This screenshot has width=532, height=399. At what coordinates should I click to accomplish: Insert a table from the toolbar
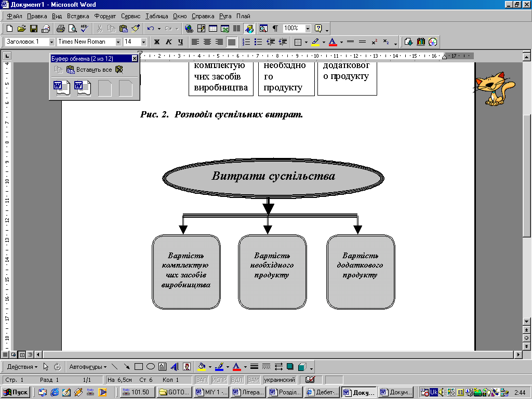coord(213,29)
